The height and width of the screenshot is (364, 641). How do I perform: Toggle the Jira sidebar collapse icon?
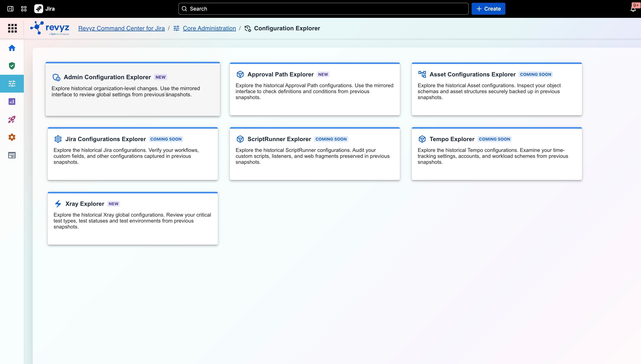tap(10, 9)
